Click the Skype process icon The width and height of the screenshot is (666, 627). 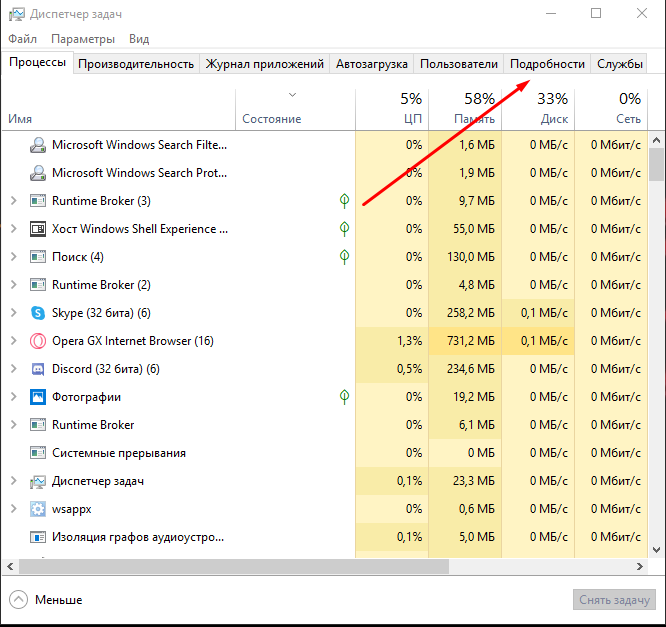point(38,313)
